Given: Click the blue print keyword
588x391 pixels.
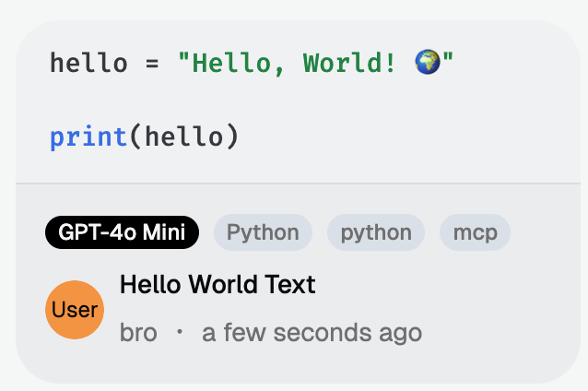Looking at the screenshot, I should click(x=88, y=137).
